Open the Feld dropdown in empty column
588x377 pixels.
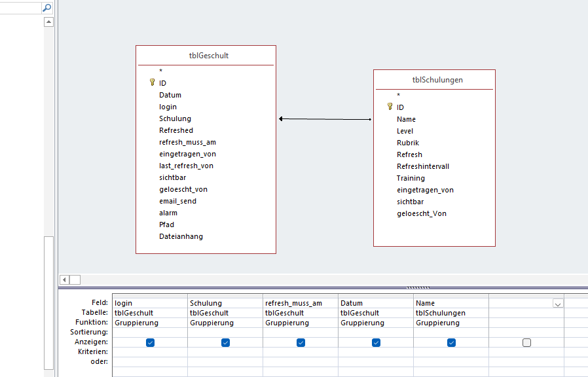click(558, 304)
